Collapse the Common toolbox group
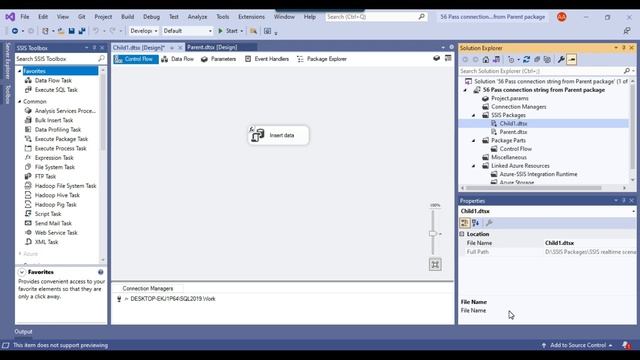640x360 pixels. click(20, 101)
